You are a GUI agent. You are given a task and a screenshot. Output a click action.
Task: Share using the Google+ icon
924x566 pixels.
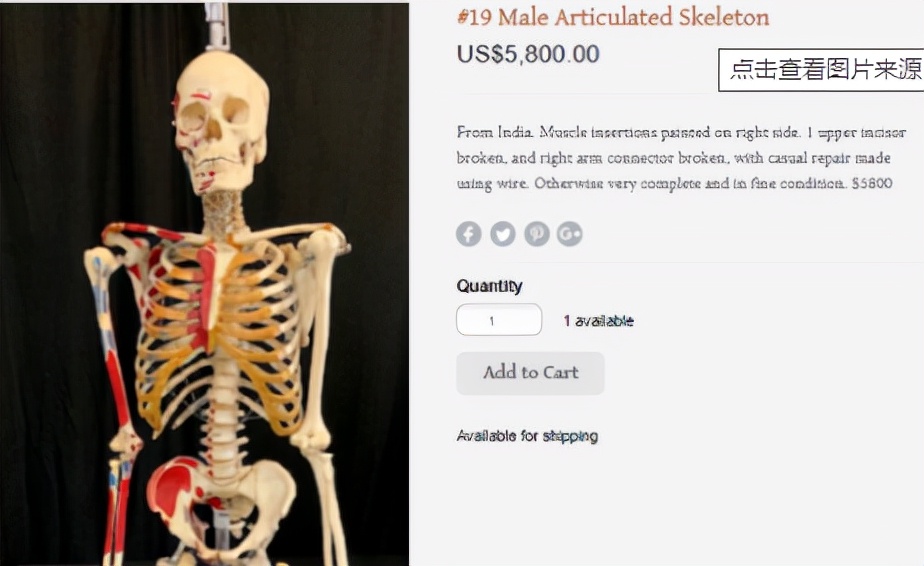pyautogui.click(x=570, y=234)
